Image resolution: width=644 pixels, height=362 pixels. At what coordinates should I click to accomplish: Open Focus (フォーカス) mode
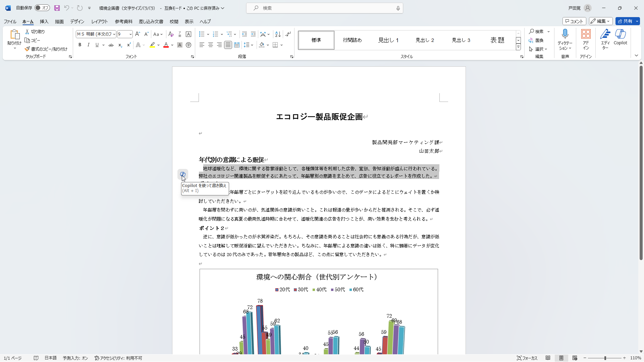[527, 358]
